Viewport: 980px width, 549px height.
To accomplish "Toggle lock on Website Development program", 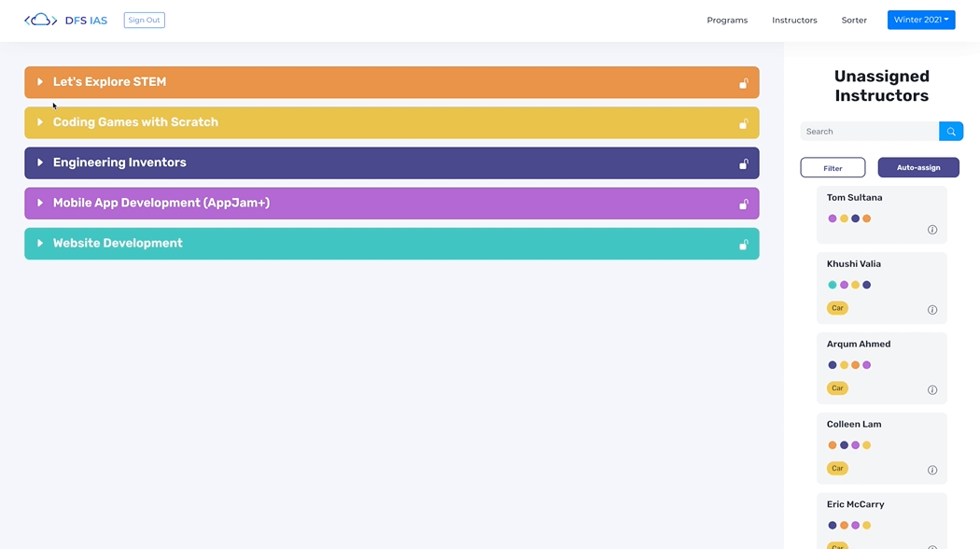I will point(744,245).
